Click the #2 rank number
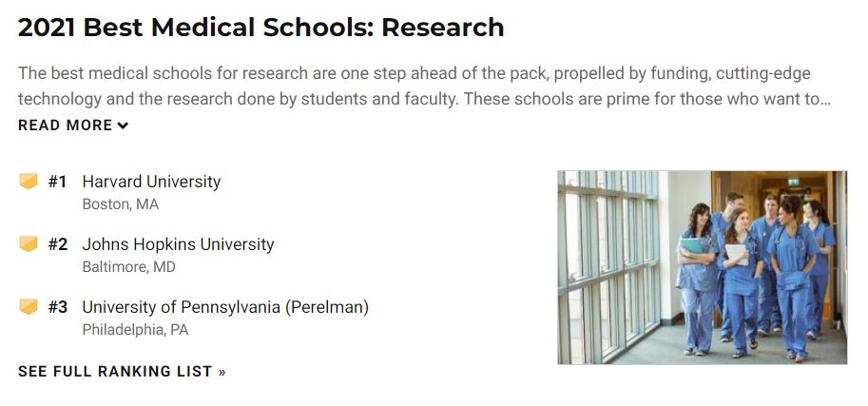Viewport: 868px width, 406px height. point(58,244)
